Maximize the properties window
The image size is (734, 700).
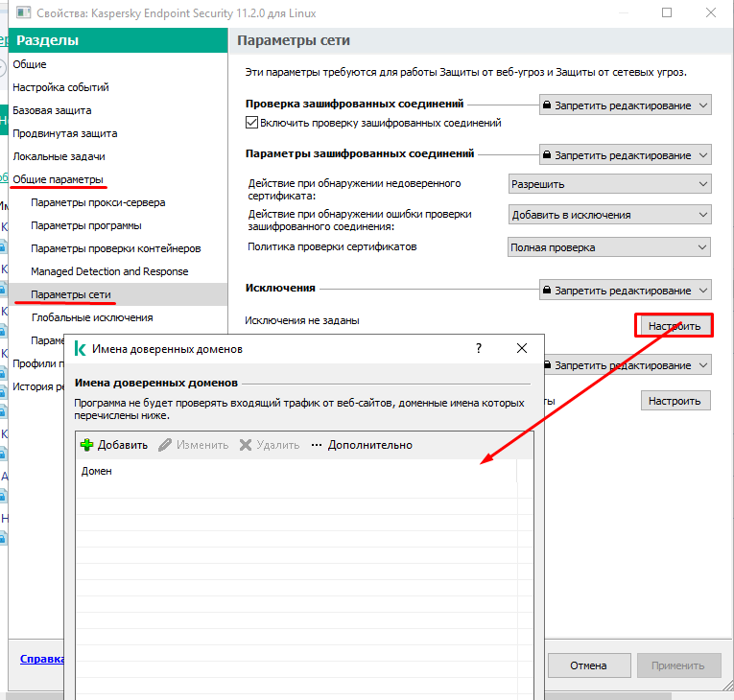pos(667,12)
